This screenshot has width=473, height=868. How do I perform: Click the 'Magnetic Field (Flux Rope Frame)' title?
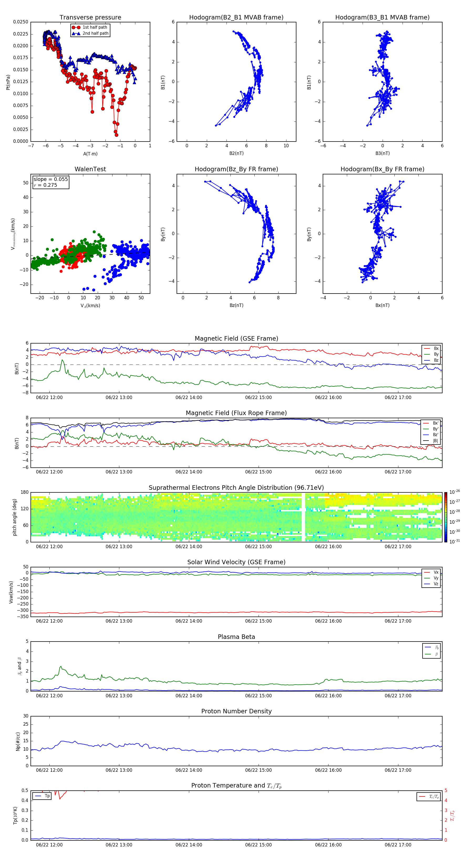(x=236, y=413)
